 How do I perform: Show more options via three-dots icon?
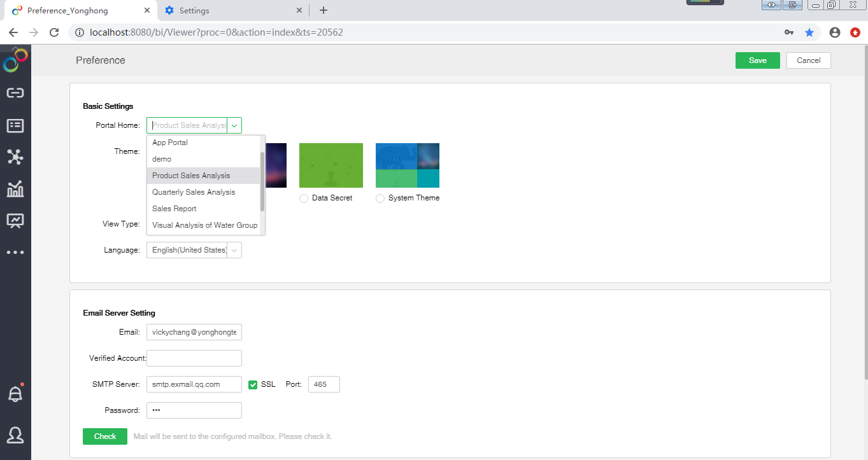15,253
